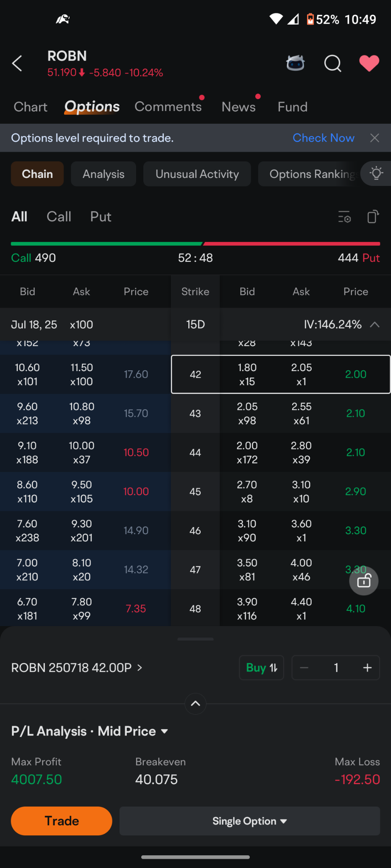Open the search magnifier icon

point(333,64)
